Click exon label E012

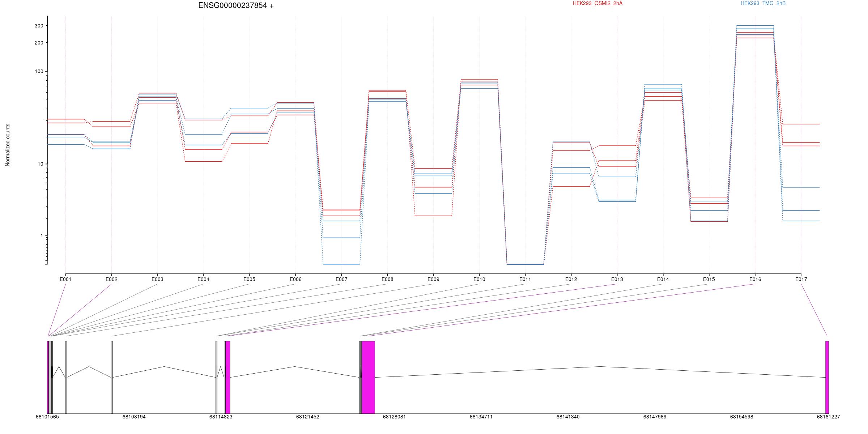click(x=571, y=279)
